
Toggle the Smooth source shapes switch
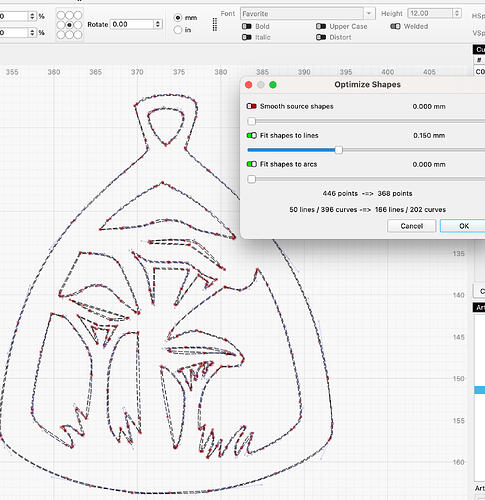(x=251, y=106)
